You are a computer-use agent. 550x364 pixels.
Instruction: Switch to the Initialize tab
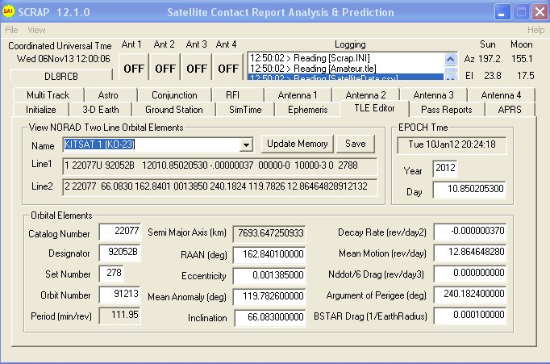[x=41, y=110]
